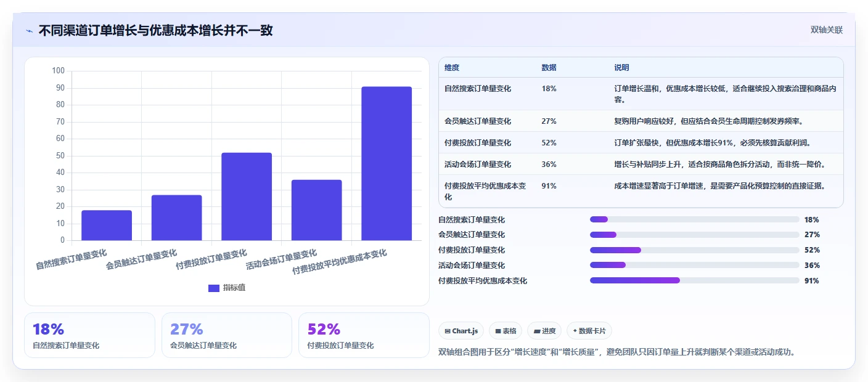Screen dimensions: 868x382
Task: Open the 27% 会员触达订单量变化 stat card
Action: click(227, 335)
